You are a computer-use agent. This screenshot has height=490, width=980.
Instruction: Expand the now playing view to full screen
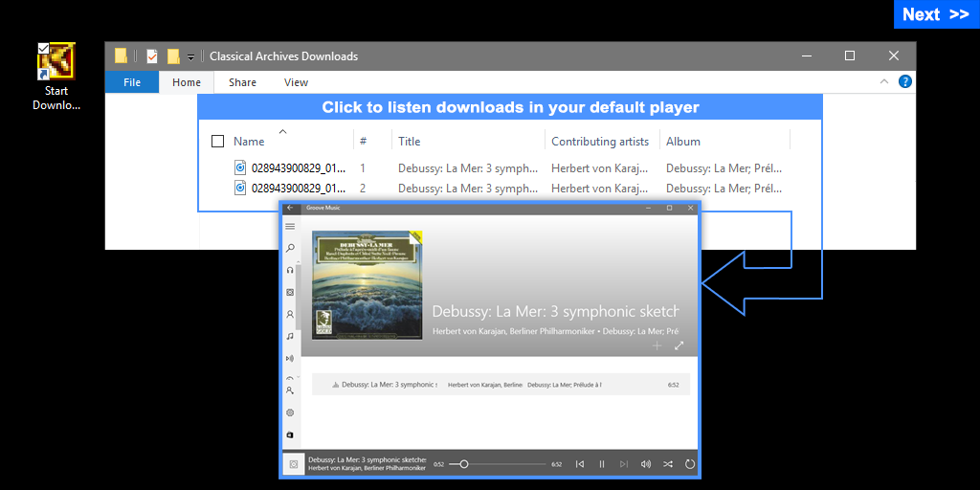(x=679, y=345)
